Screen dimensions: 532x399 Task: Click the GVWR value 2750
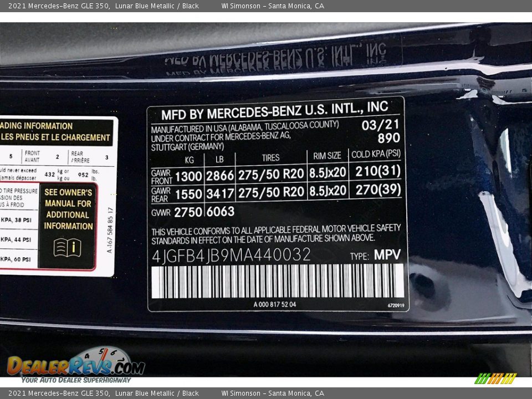click(188, 212)
